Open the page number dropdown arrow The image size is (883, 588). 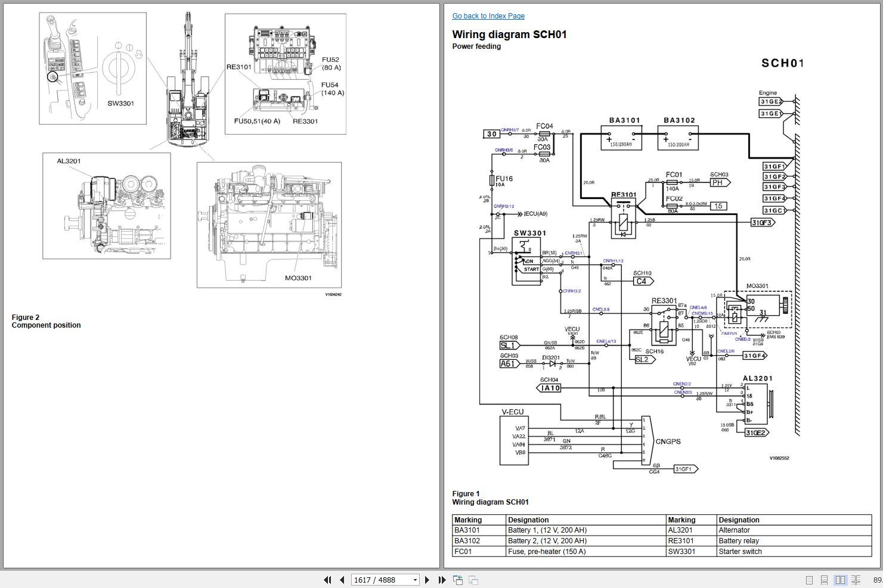point(415,580)
